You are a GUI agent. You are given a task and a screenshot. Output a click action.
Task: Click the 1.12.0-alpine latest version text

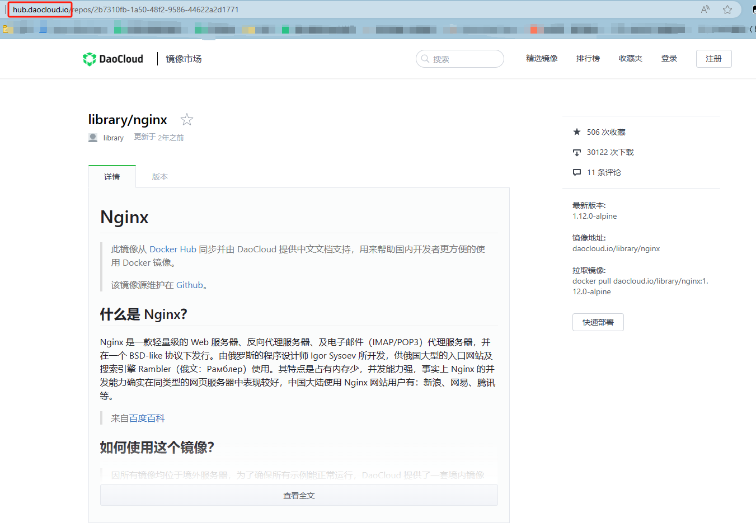coord(595,216)
